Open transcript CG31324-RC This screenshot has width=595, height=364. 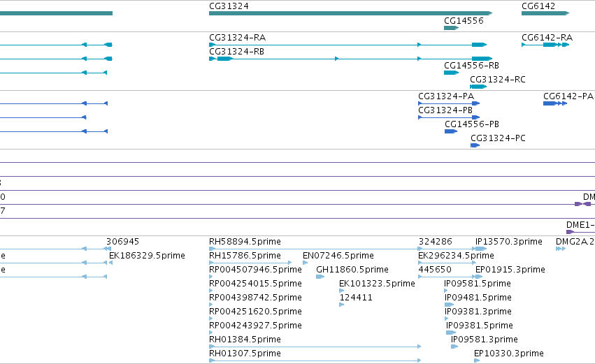point(498,80)
